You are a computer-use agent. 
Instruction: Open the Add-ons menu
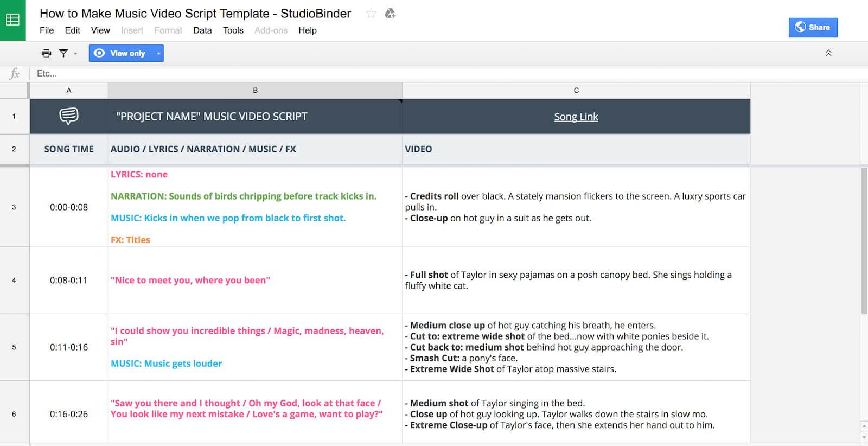click(x=271, y=30)
